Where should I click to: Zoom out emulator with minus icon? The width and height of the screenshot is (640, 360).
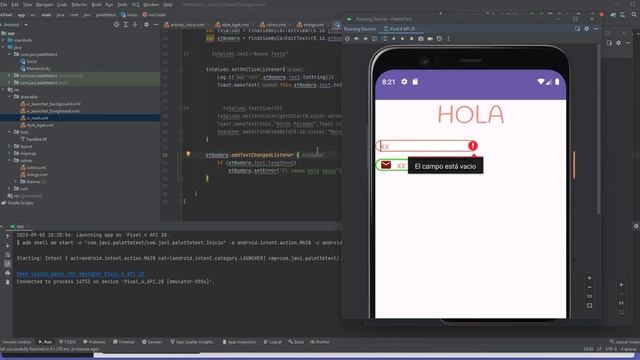(589, 287)
